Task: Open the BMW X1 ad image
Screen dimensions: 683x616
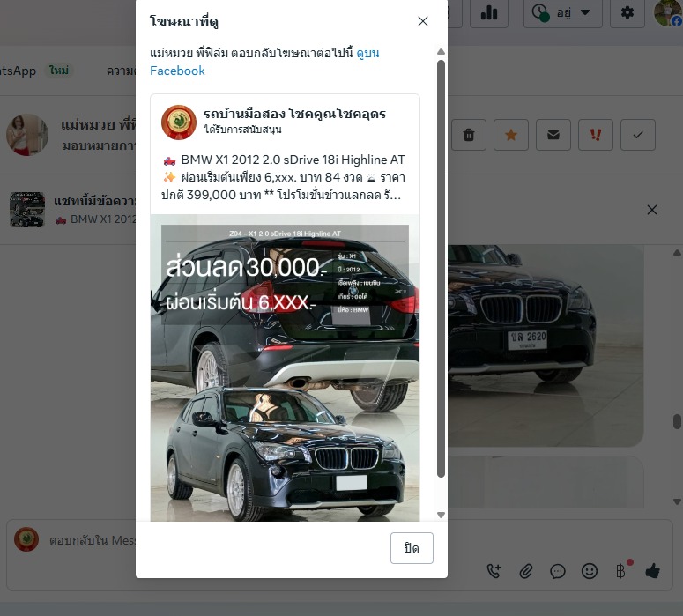Action: [x=285, y=367]
